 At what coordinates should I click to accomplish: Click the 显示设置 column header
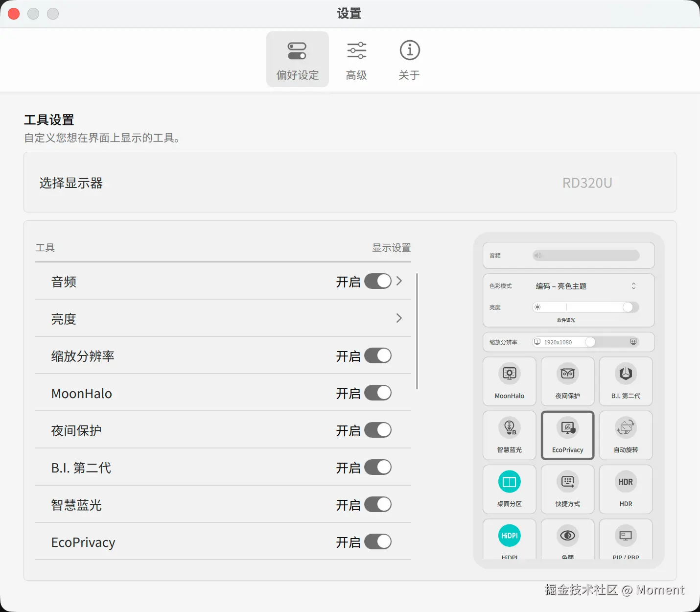(392, 248)
